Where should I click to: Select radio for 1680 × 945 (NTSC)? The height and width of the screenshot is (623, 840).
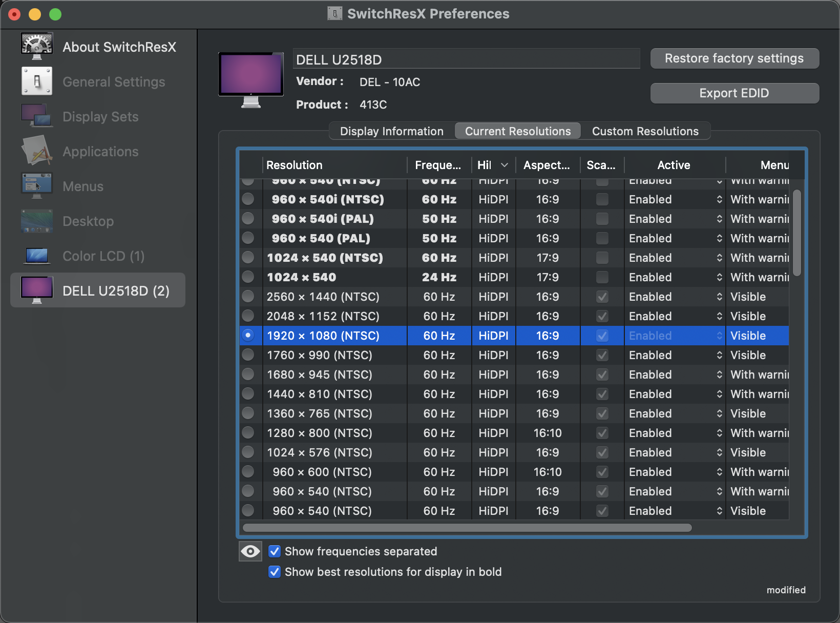pos(248,374)
